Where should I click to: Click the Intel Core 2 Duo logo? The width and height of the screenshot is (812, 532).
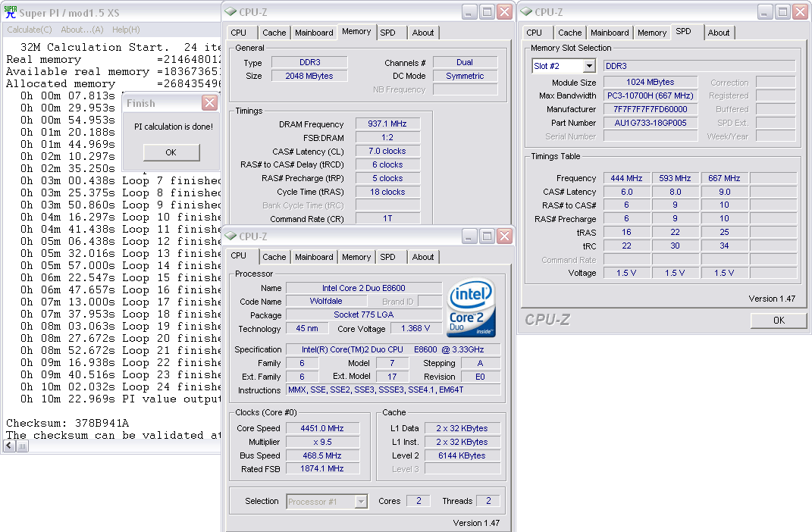(x=471, y=308)
